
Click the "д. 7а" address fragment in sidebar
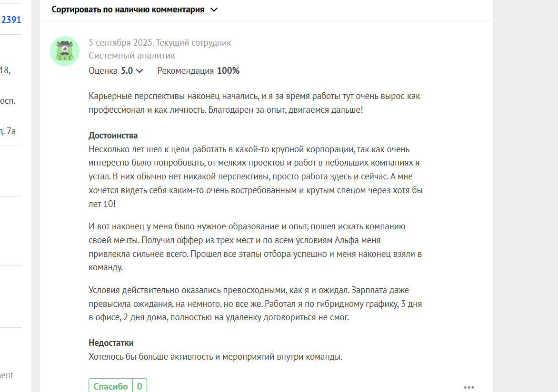tap(8, 131)
